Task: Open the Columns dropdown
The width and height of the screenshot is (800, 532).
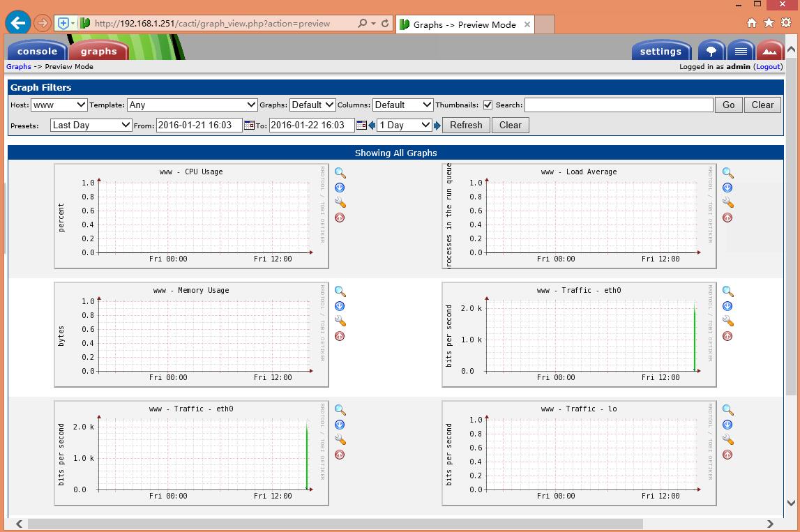Action: [x=403, y=105]
